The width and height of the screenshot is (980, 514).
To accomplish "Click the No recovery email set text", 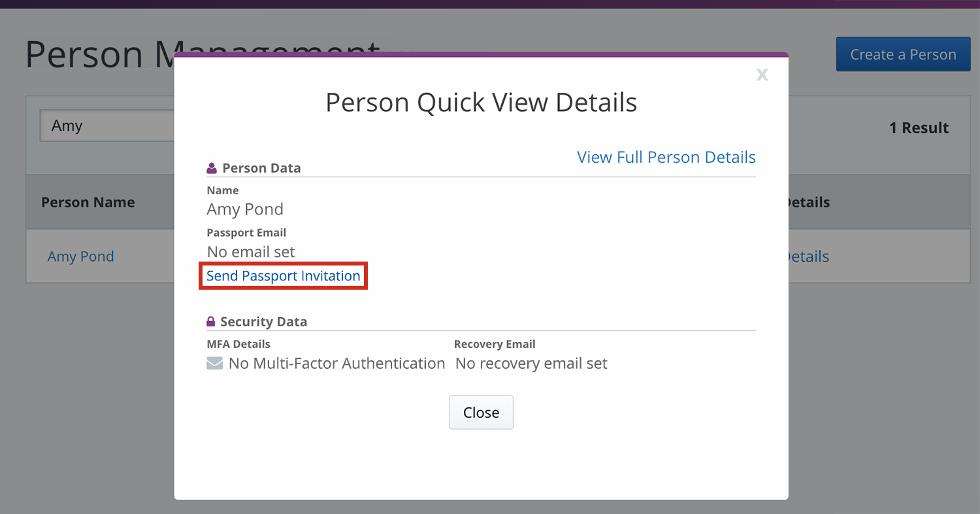I will click(531, 364).
